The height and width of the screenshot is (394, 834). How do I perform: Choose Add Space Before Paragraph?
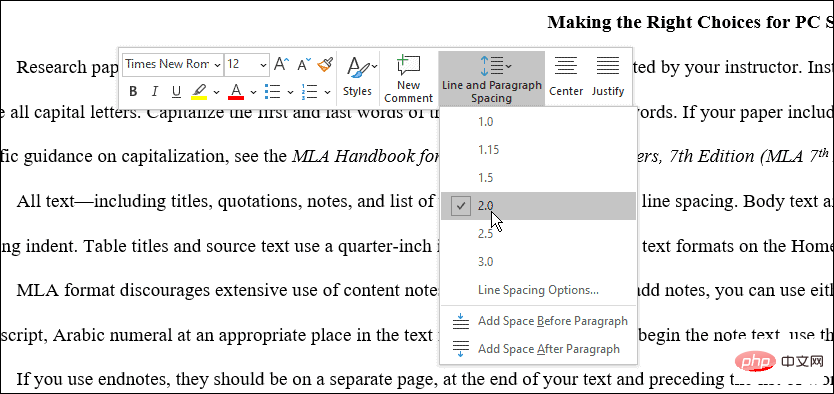tap(538, 321)
